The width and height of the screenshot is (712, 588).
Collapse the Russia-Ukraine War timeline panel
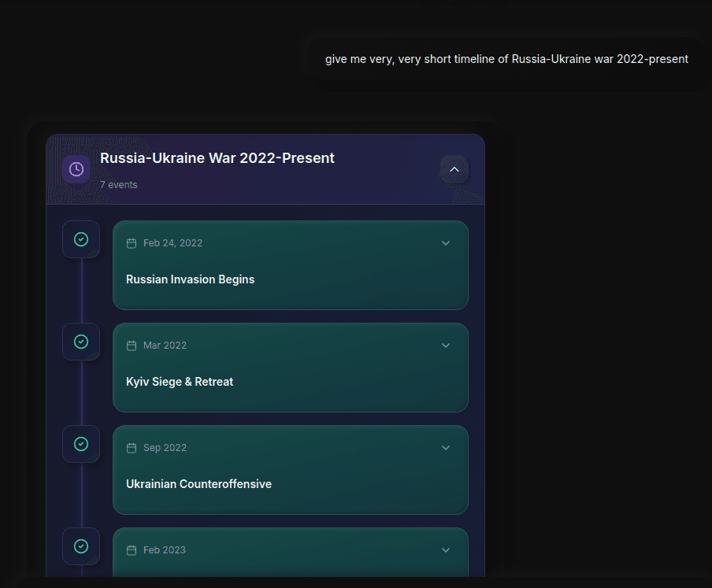click(454, 169)
